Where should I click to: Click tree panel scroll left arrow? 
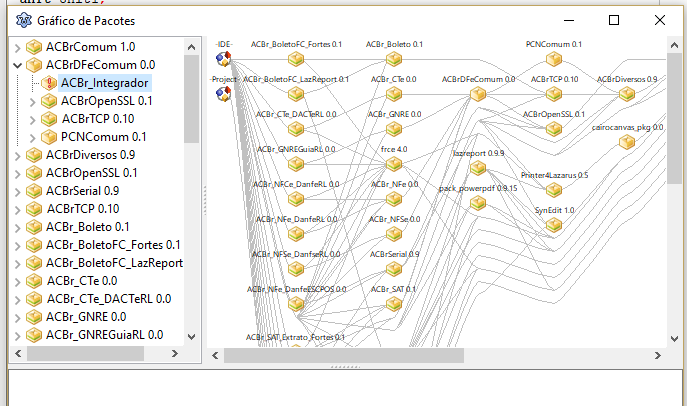(18, 353)
